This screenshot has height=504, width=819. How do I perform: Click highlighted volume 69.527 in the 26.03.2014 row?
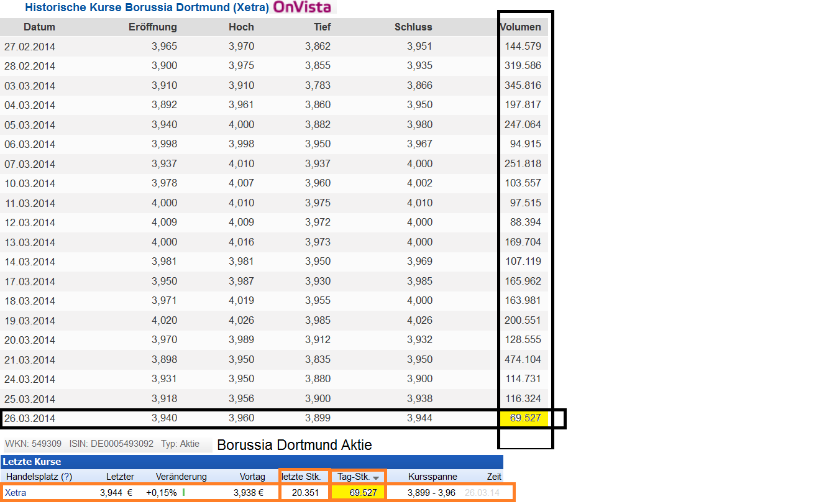coord(525,418)
